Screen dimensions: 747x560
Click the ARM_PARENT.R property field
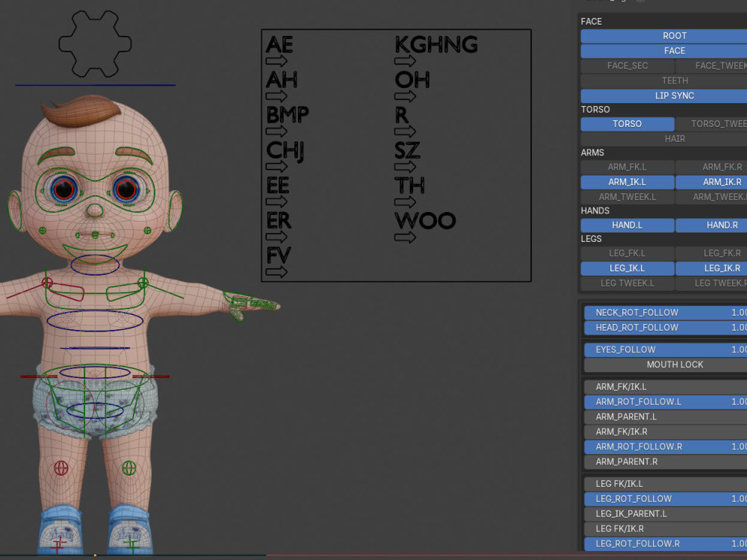[x=666, y=462]
